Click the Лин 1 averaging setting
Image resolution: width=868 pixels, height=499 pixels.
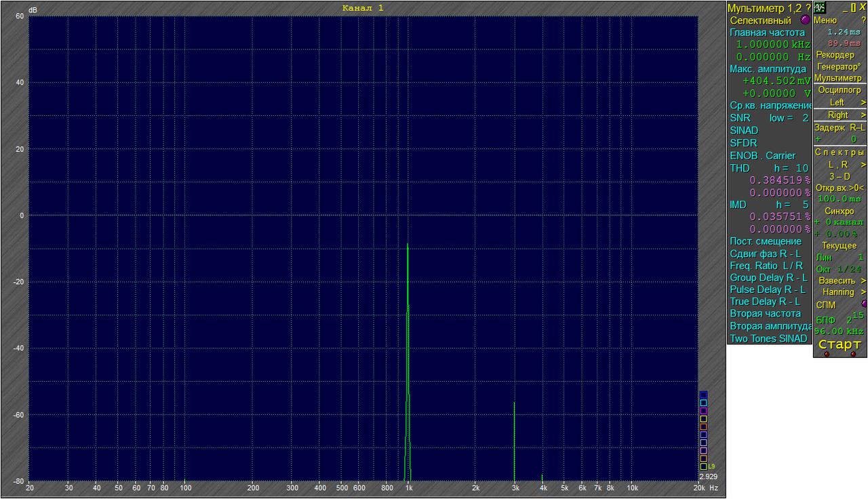click(x=840, y=258)
